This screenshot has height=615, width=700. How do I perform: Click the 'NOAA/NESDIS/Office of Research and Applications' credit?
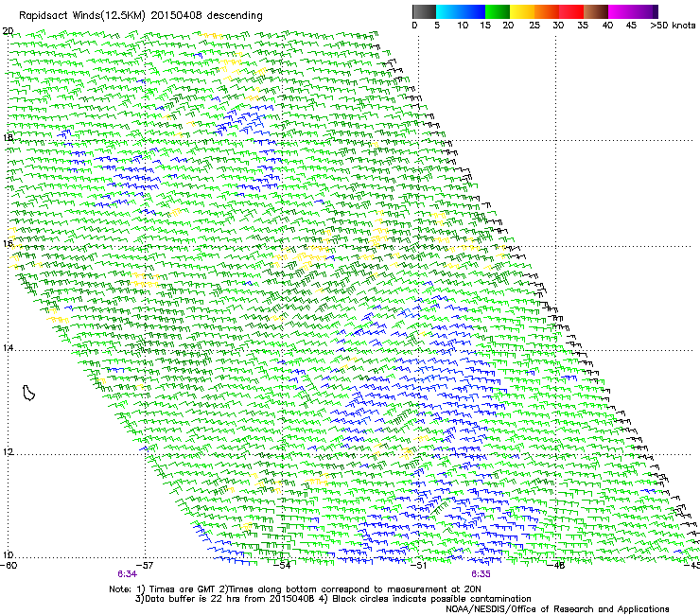[557, 608]
